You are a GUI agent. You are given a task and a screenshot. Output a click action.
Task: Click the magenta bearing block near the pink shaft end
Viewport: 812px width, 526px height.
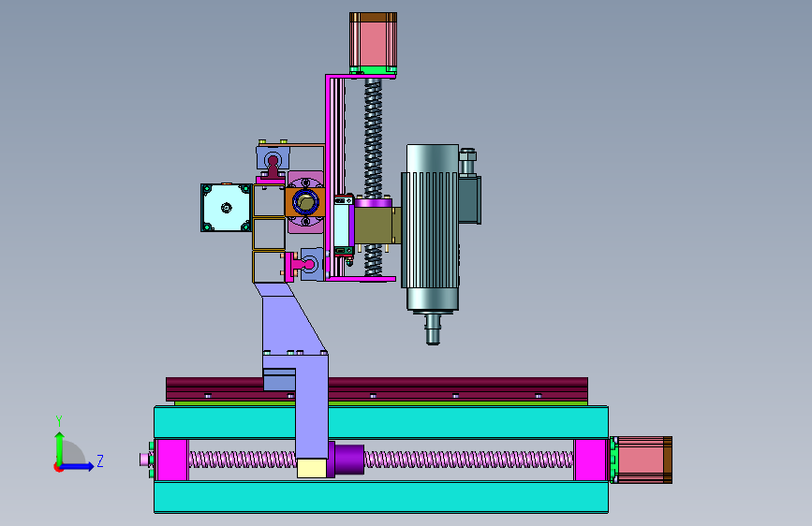click(x=172, y=460)
